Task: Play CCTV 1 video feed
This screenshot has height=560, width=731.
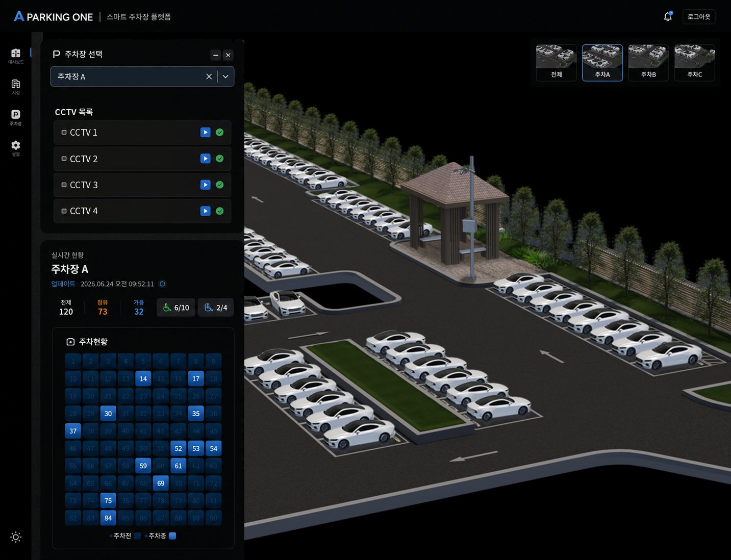Action: tap(206, 133)
